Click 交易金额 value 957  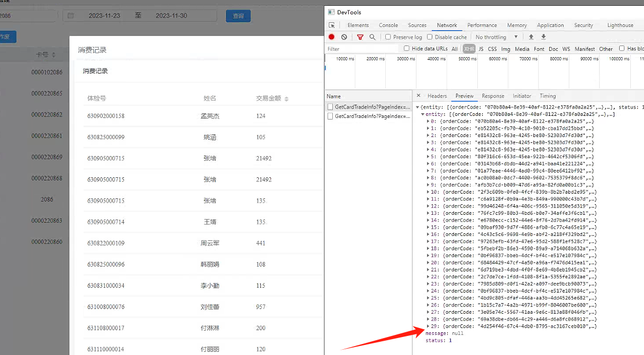[x=261, y=307]
